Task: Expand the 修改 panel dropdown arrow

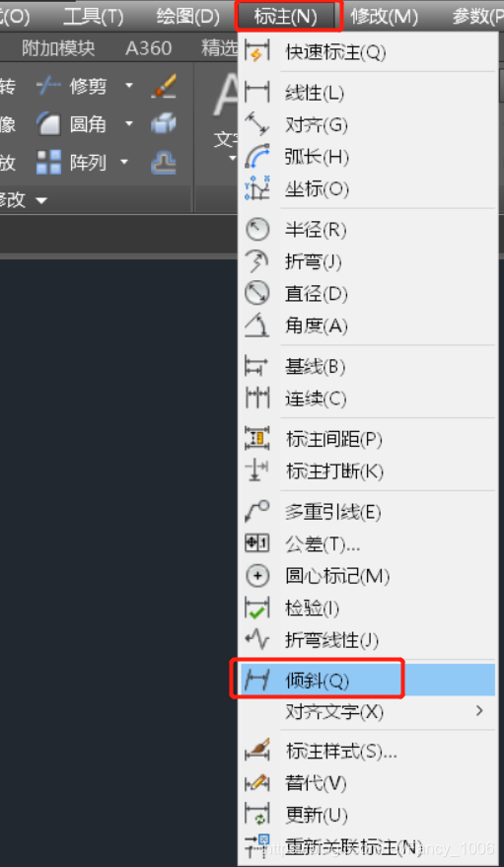Action: pyautogui.click(x=42, y=200)
